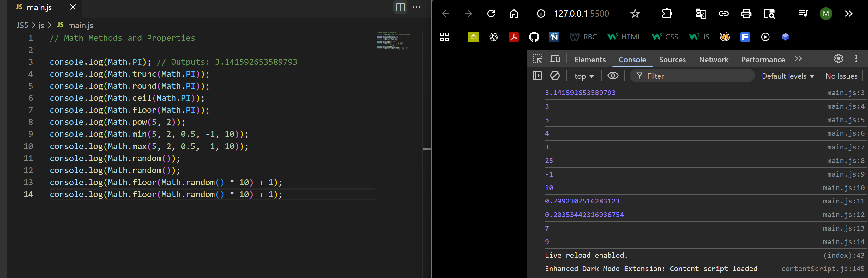This screenshot has height=278, width=868.
Task: Open the screen search icon
Action: [x=769, y=14]
